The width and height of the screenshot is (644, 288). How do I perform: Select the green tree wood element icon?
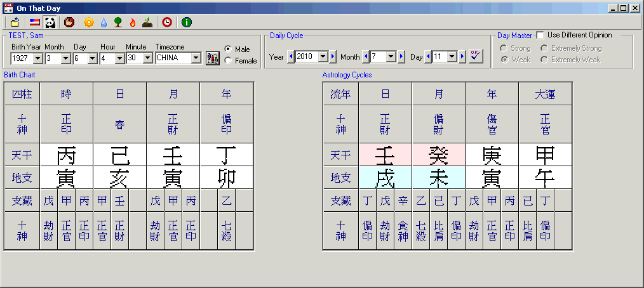coord(118,22)
